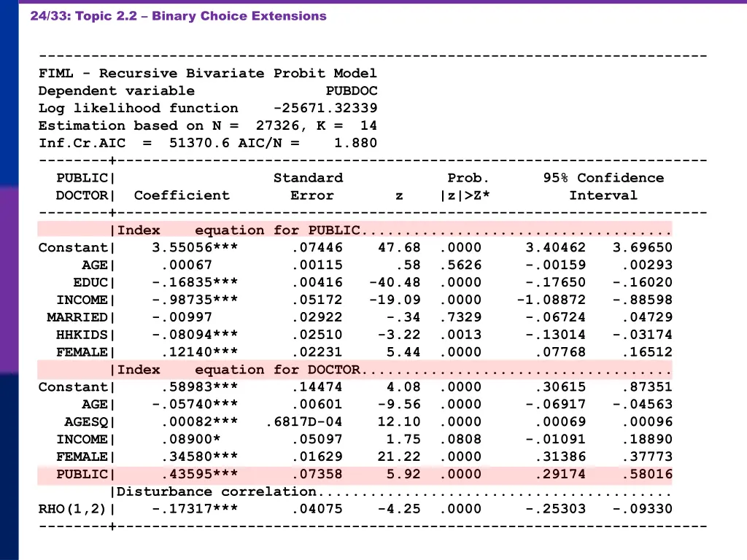Click DOCTOR Constant coefficient .58983***
Viewport: 747px width, 560px height.
(x=200, y=387)
